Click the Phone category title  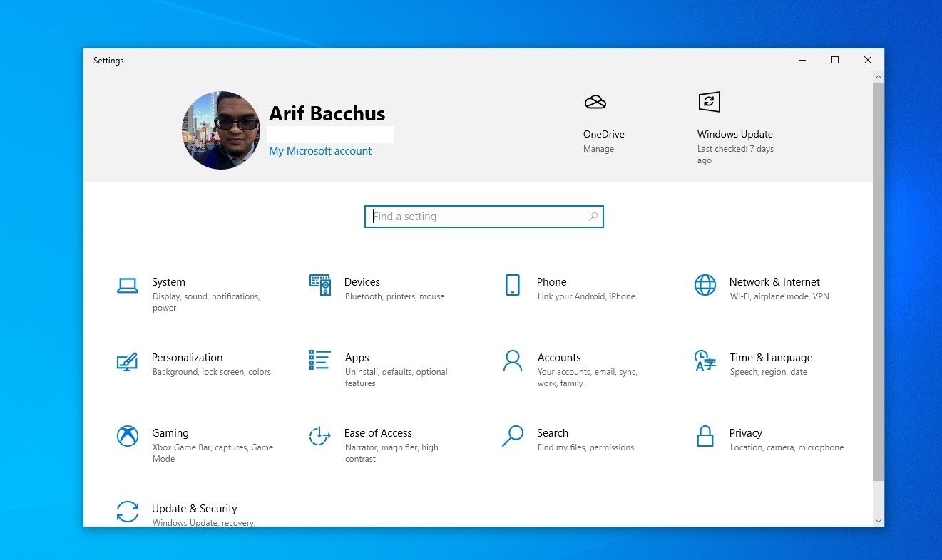pos(552,282)
